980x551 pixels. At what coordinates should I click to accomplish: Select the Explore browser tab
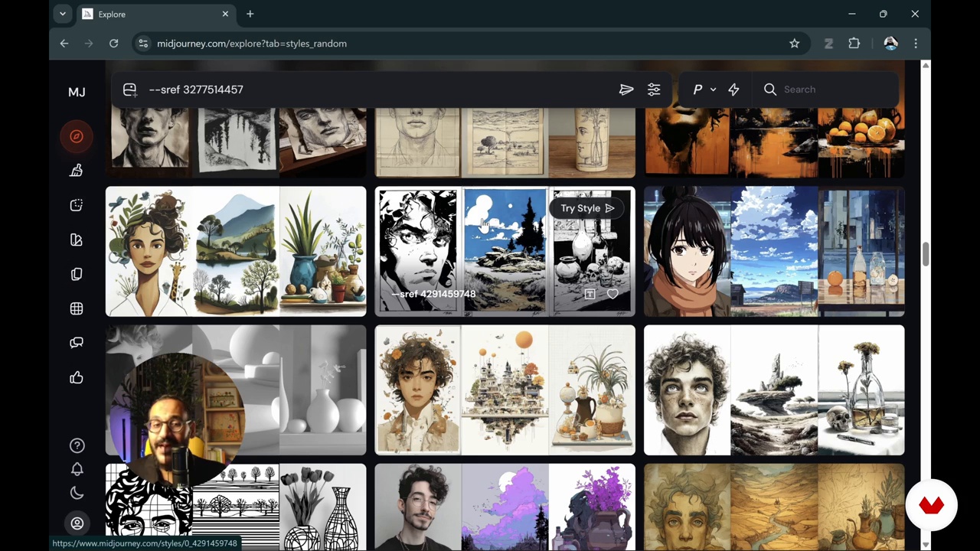(x=155, y=14)
